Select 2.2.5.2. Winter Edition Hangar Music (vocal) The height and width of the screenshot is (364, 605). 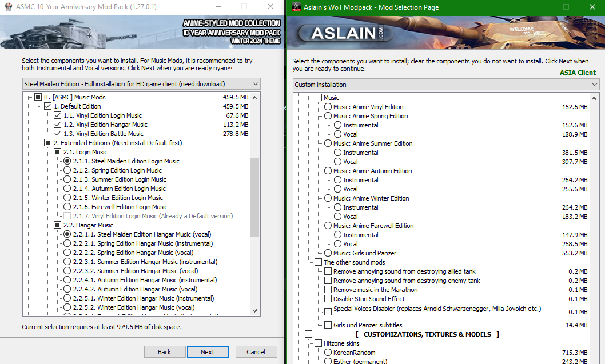pyautogui.click(x=67, y=307)
